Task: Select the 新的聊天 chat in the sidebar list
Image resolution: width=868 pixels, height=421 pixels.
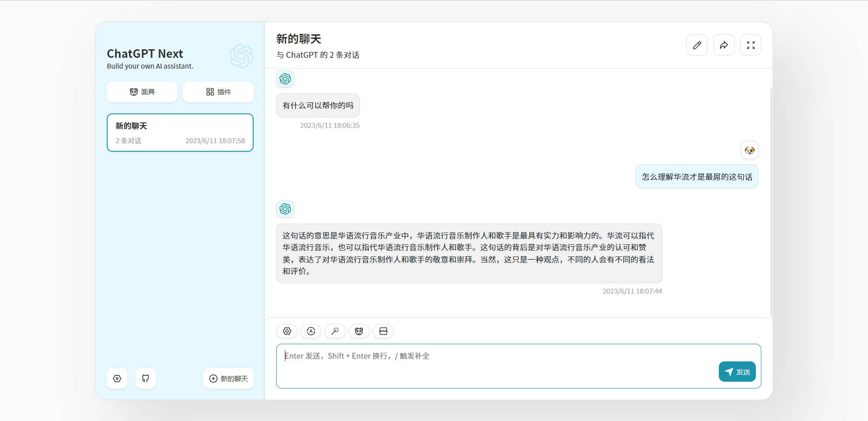Action: [179, 132]
